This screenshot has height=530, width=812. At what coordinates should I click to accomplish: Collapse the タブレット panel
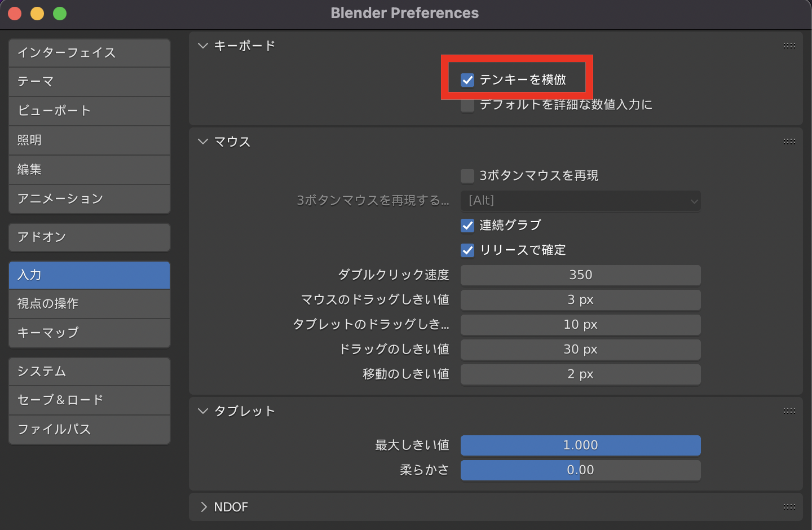click(x=203, y=411)
